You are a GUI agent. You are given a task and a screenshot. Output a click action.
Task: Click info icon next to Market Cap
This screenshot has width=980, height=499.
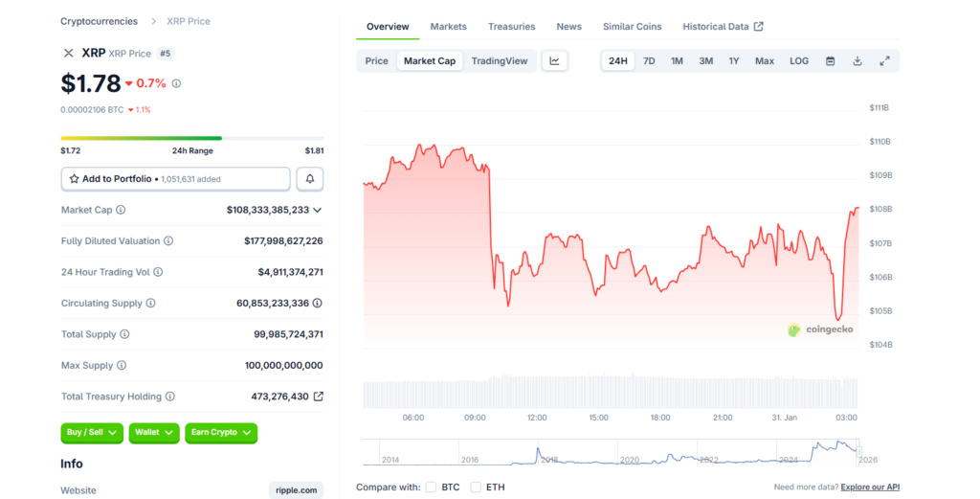[x=121, y=210]
